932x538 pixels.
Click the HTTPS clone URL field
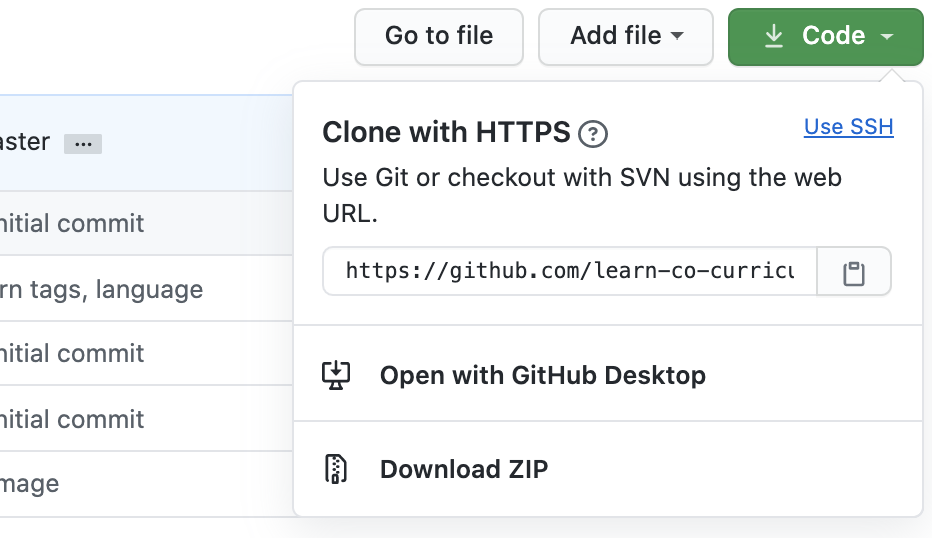[569, 271]
